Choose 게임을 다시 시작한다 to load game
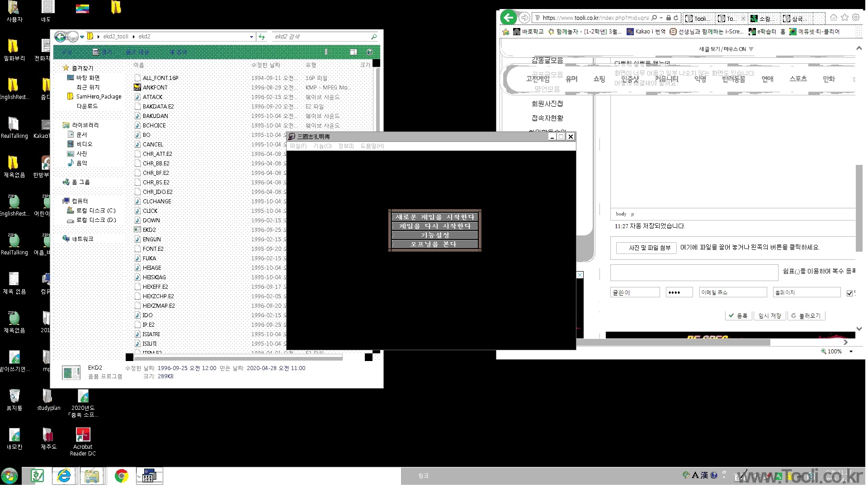The height and width of the screenshot is (488, 868). 434,226
